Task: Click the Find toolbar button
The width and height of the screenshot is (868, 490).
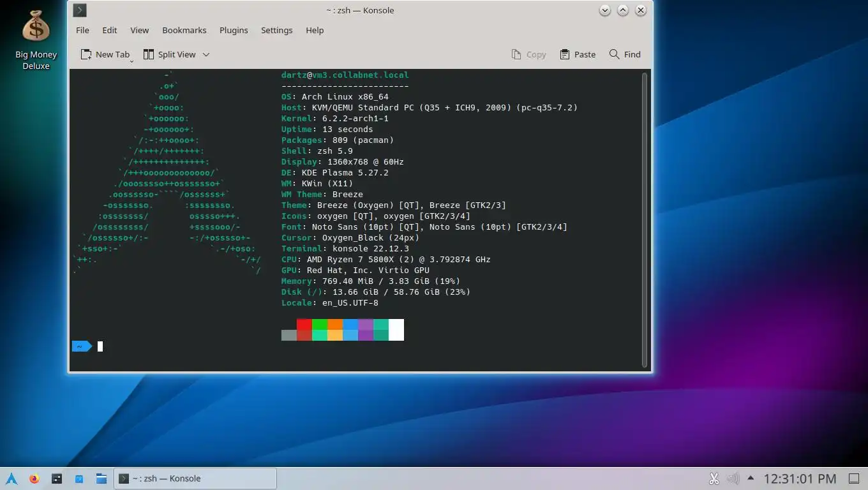Action: (625, 54)
